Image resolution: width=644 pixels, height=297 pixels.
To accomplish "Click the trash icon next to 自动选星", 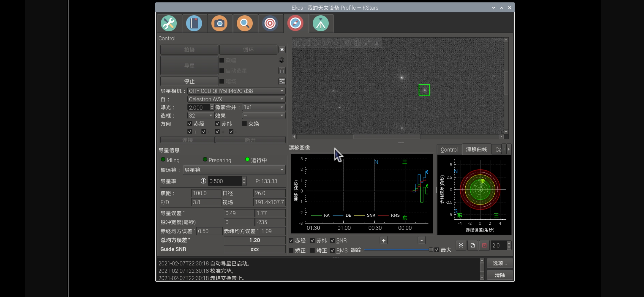I will click(282, 71).
